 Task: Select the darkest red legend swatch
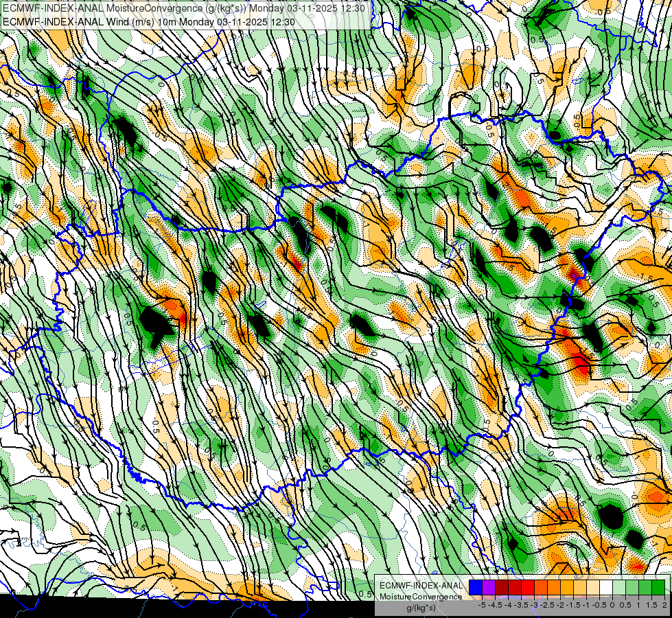tap(502, 588)
